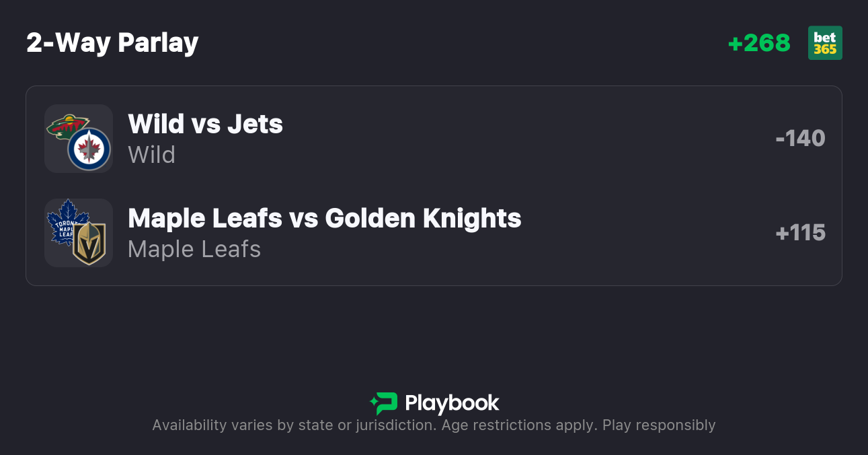Click the 'Availability varies by state' disclaimer sentence
The height and width of the screenshot is (455, 868).
(294, 425)
